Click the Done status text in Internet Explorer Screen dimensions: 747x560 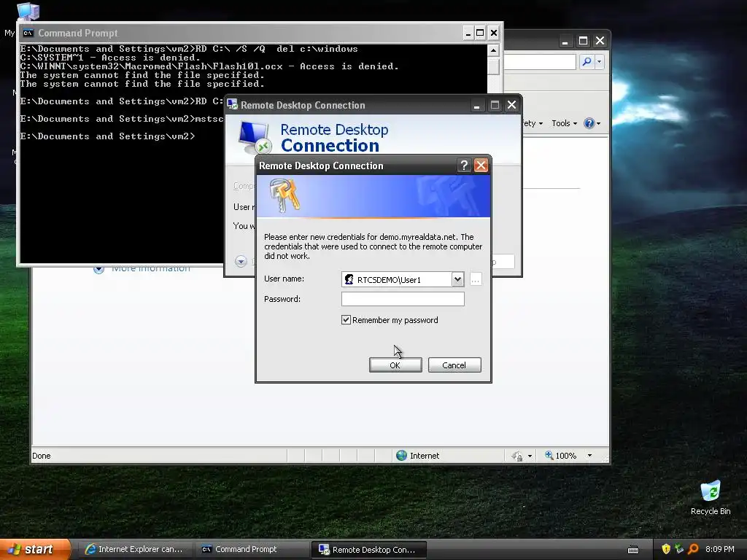pyautogui.click(x=42, y=456)
